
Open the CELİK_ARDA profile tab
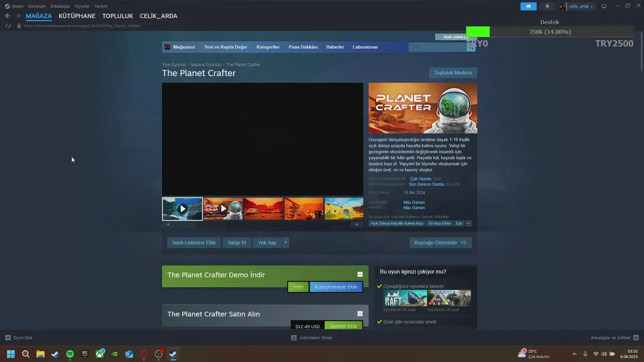click(x=158, y=16)
